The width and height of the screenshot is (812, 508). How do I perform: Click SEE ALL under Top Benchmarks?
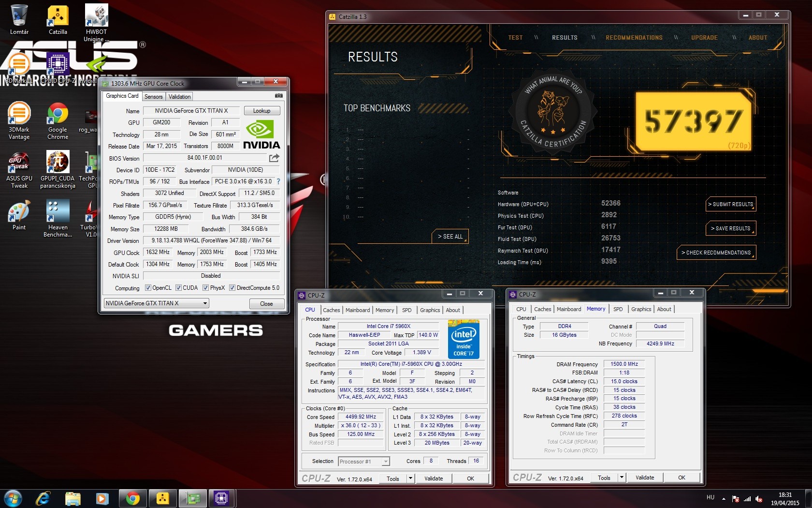[450, 237]
